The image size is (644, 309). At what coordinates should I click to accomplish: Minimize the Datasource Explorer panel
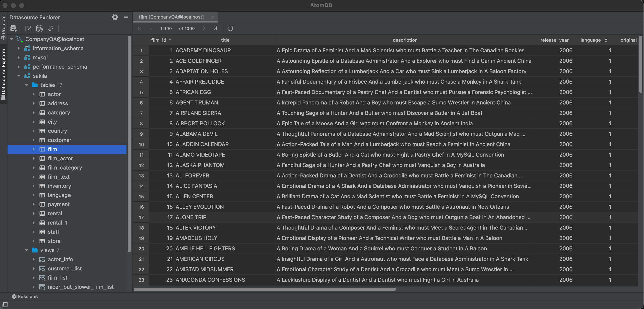click(x=126, y=17)
